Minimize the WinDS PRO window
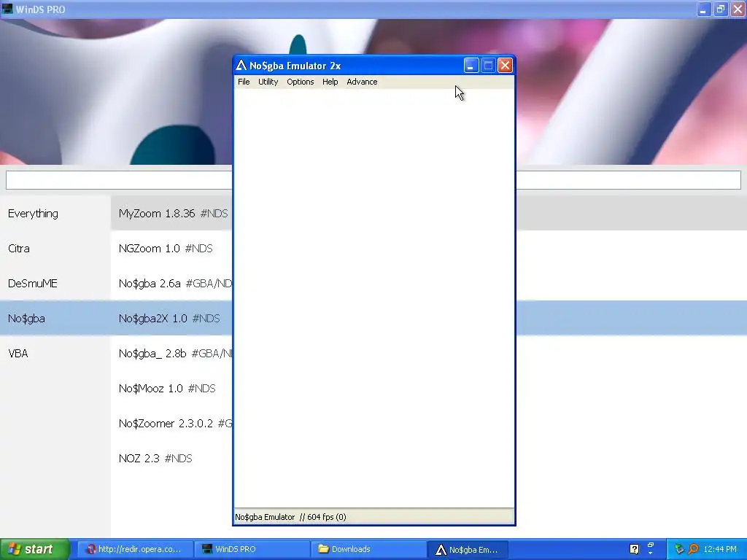 point(703,9)
